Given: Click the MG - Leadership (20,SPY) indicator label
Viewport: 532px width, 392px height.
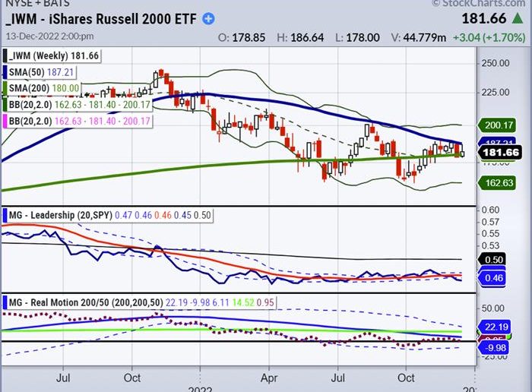Looking at the screenshot, I should (108, 215).
